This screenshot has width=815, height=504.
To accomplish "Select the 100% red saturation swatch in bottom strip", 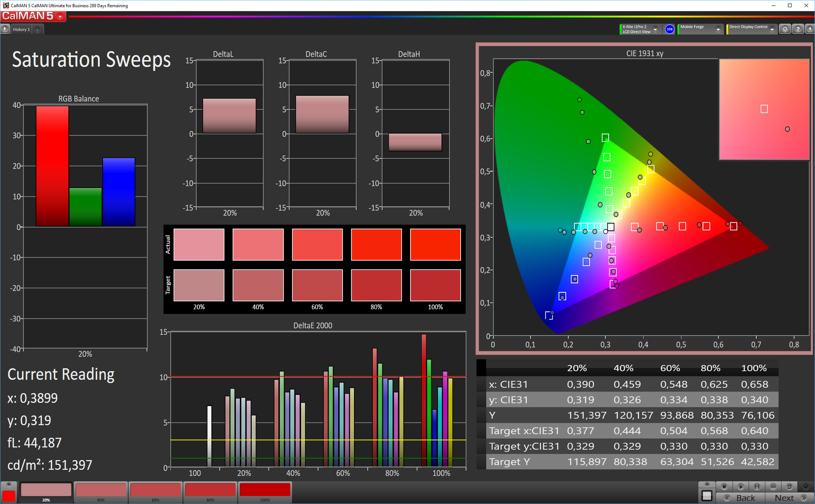I will (x=265, y=490).
